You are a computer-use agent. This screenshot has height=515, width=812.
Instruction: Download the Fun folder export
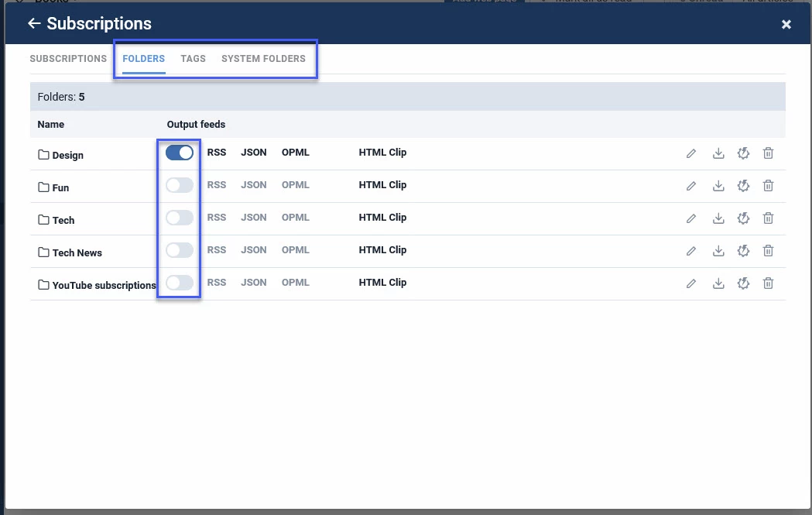pyautogui.click(x=718, y=186)
